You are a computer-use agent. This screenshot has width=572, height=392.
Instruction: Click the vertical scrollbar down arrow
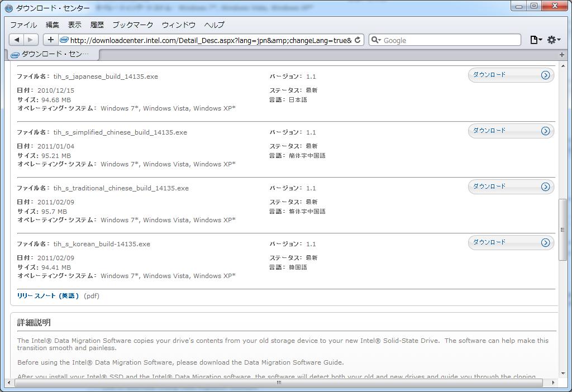[x=563, y=374]
